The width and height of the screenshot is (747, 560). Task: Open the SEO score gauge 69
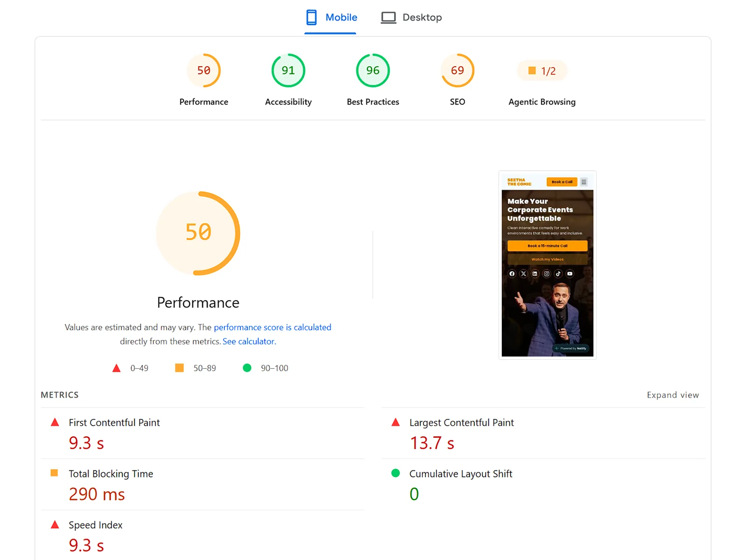458,70
